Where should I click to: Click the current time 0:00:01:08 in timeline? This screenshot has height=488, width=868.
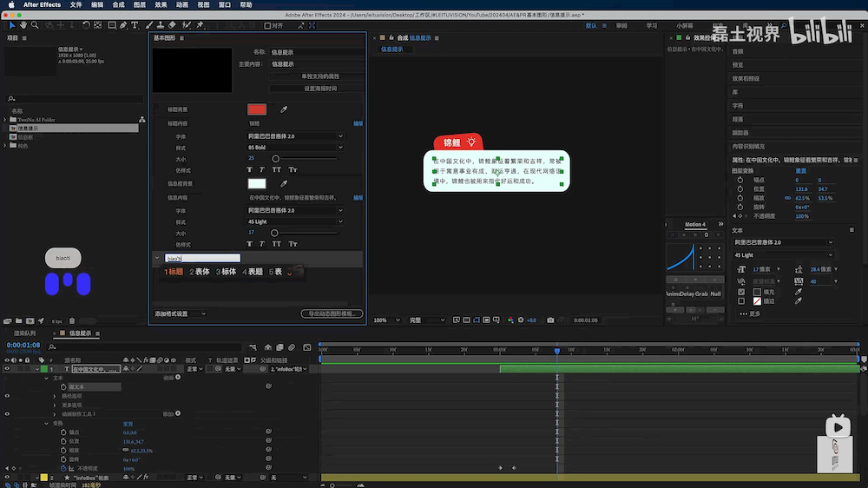tap(23, 345)
